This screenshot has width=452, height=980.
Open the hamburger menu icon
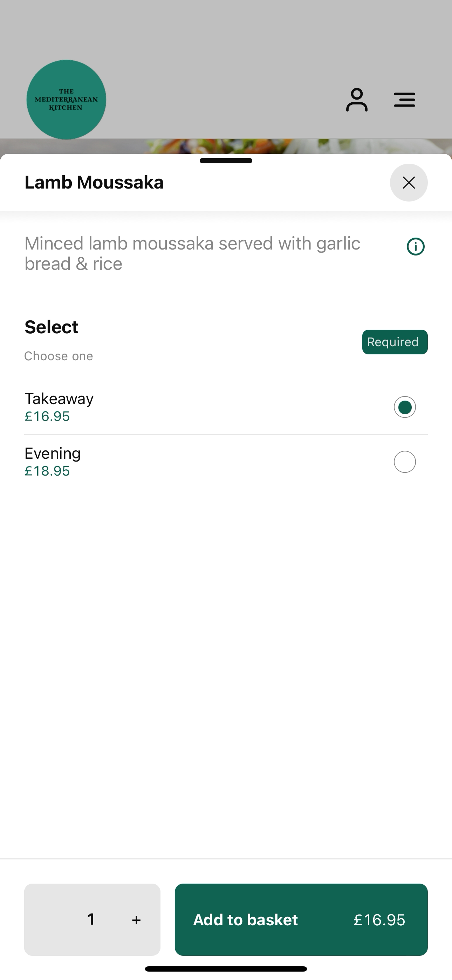404,100
